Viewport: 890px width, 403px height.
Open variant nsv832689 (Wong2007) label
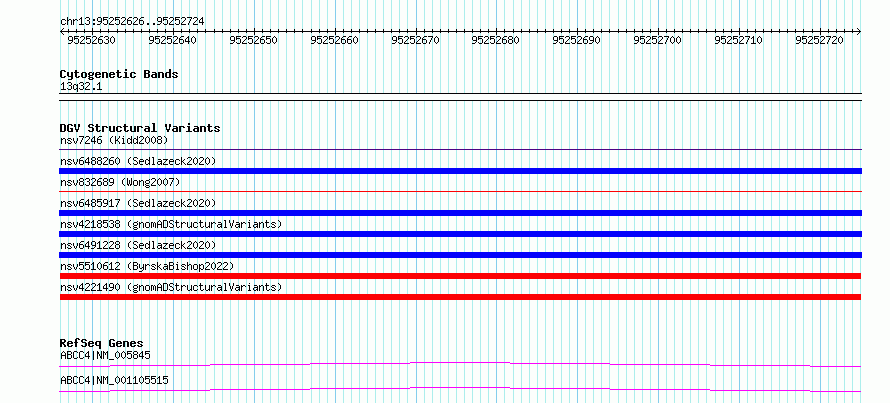tap(120, 182)
